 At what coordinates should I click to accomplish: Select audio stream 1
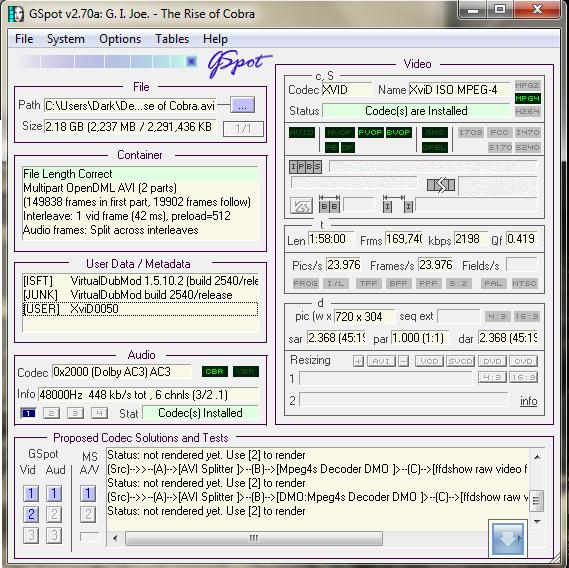click(28, 413)
